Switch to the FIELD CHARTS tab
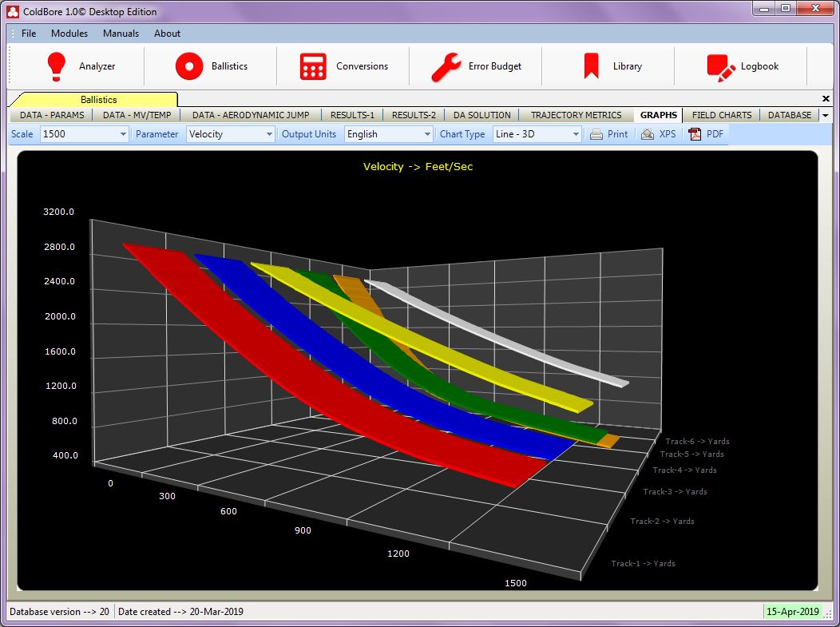 point(722,115)
